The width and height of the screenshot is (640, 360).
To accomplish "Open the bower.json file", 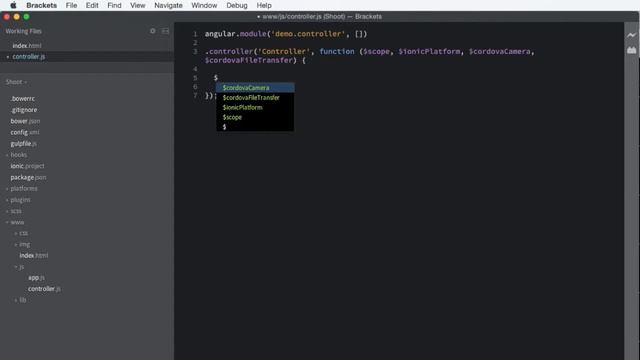I will [25, 121].
